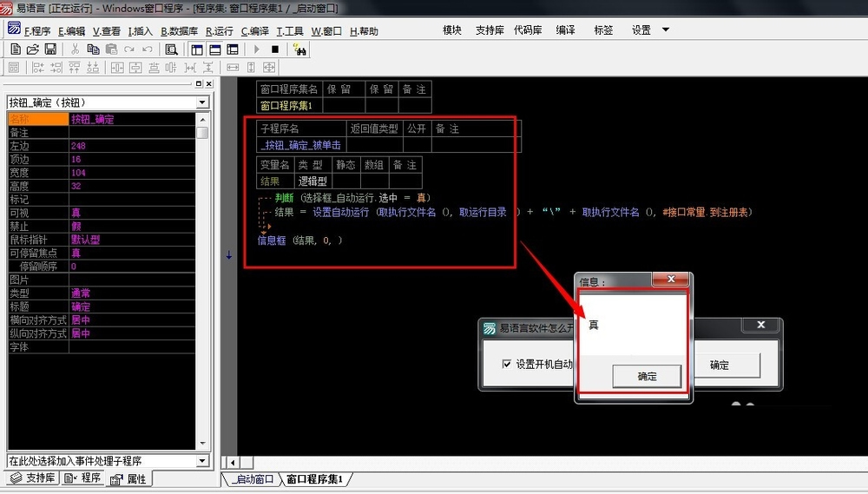
Task: Open the R.运行 menu
Action: 220,31
